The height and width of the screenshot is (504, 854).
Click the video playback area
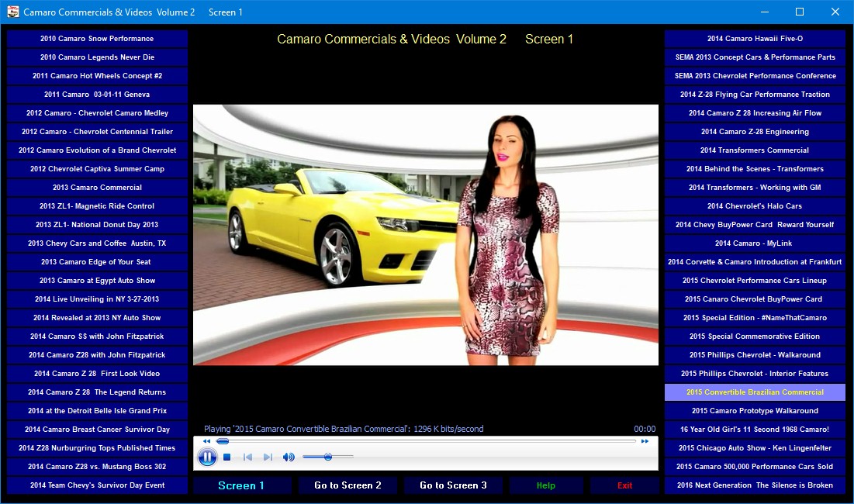(x=426, y=235)
